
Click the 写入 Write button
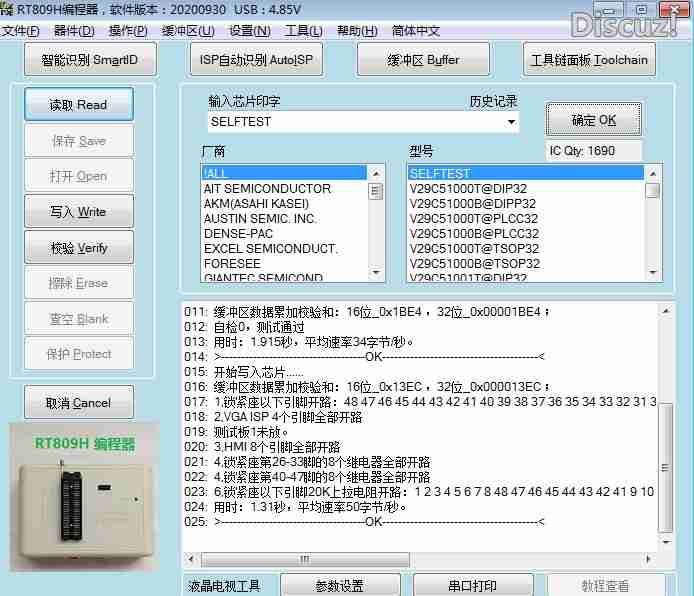tap(79, 212)
